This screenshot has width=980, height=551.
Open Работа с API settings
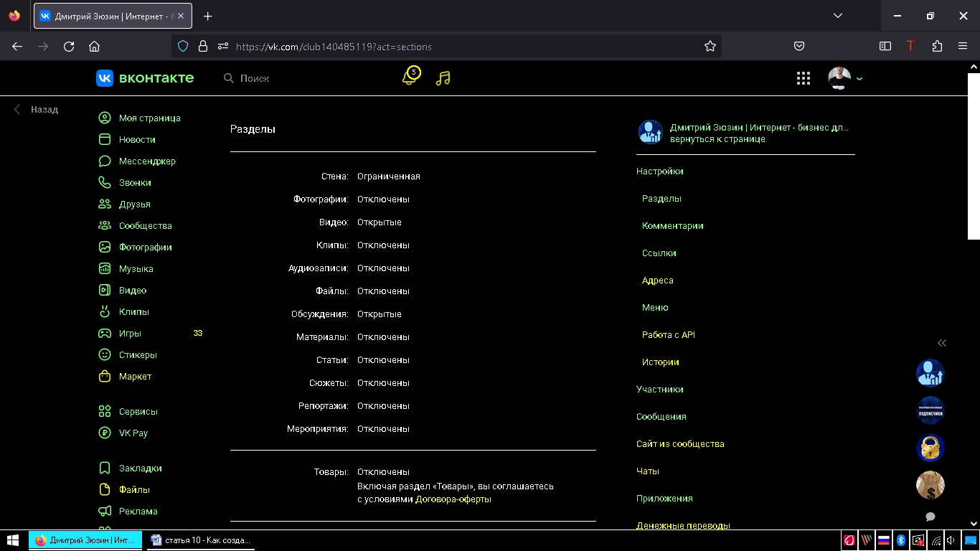coord(668,334)
